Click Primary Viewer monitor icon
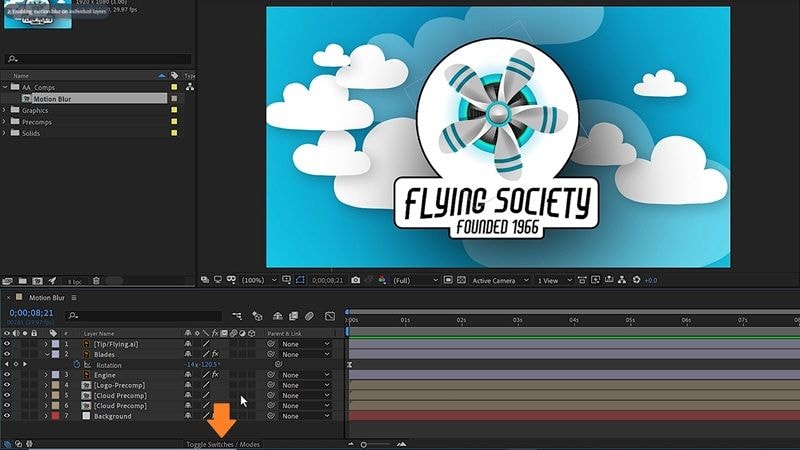 coord(218,280)
